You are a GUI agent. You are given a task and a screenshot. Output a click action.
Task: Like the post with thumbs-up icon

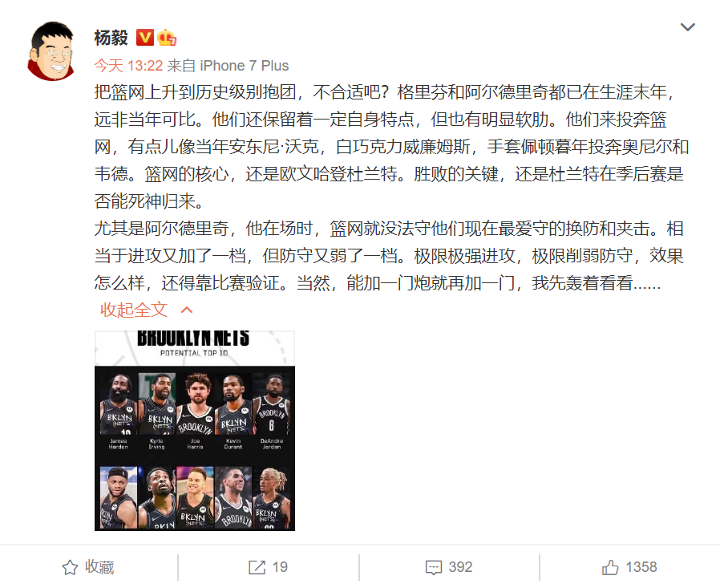(x=610, y=567)
